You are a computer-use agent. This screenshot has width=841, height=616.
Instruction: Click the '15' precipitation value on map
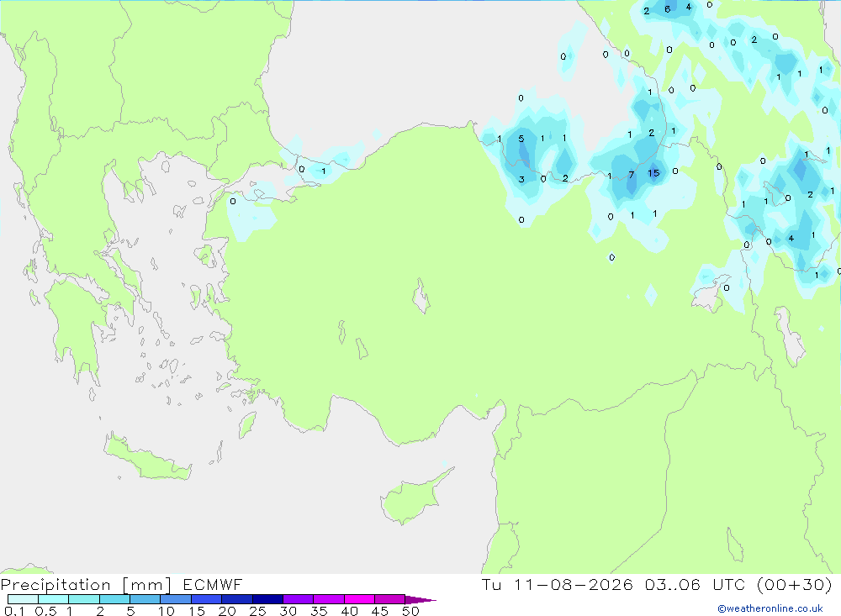pyautogui.click(x=653, y=173)
